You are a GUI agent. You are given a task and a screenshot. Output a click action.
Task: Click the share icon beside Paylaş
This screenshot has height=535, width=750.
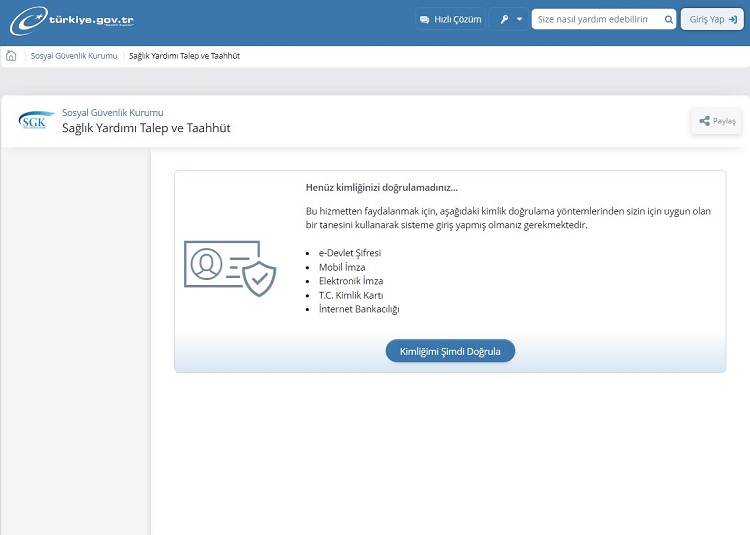[x=704, y=121]
